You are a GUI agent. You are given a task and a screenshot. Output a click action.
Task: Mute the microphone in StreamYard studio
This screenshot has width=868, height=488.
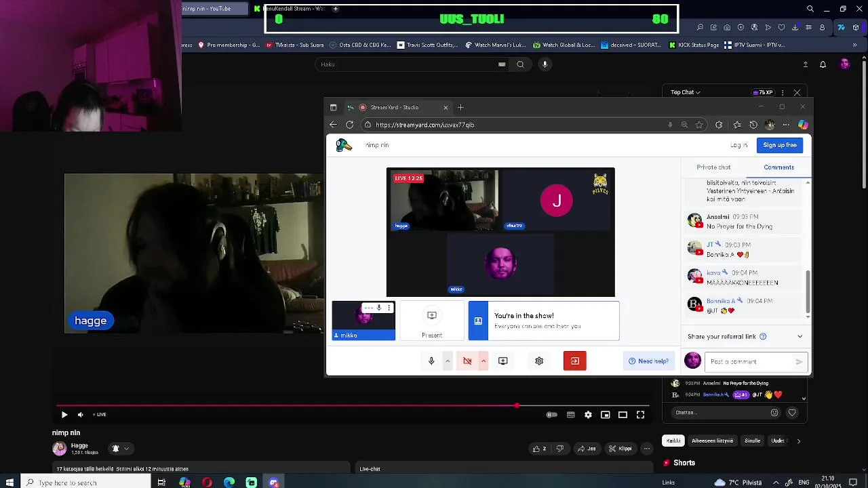pyautogui.click(x=431, y=361)
